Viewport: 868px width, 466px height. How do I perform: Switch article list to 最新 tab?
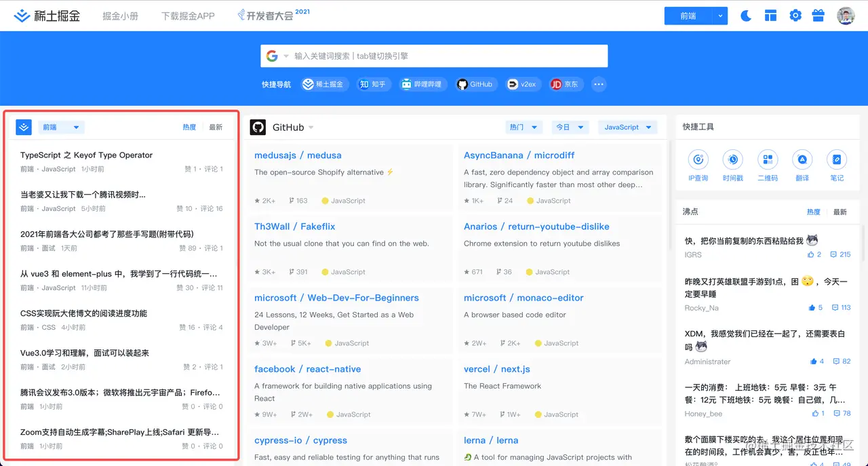[216, 127]
